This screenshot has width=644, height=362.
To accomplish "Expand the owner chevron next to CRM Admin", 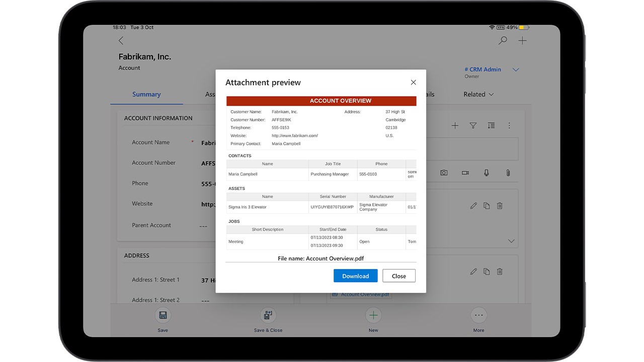I will (516, 70).
